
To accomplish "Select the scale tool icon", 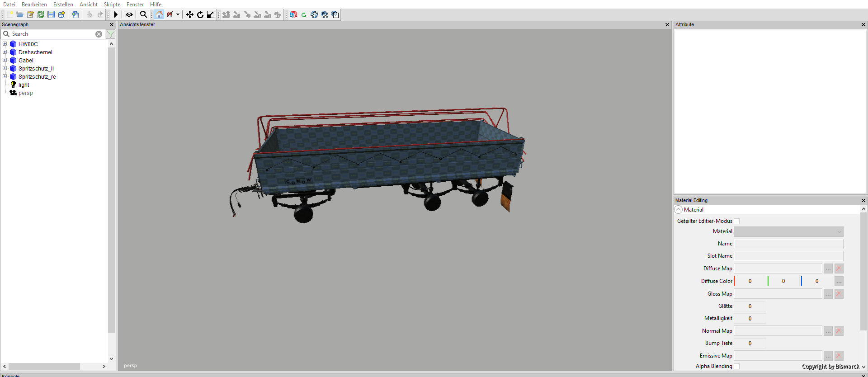I will [211, 14].
